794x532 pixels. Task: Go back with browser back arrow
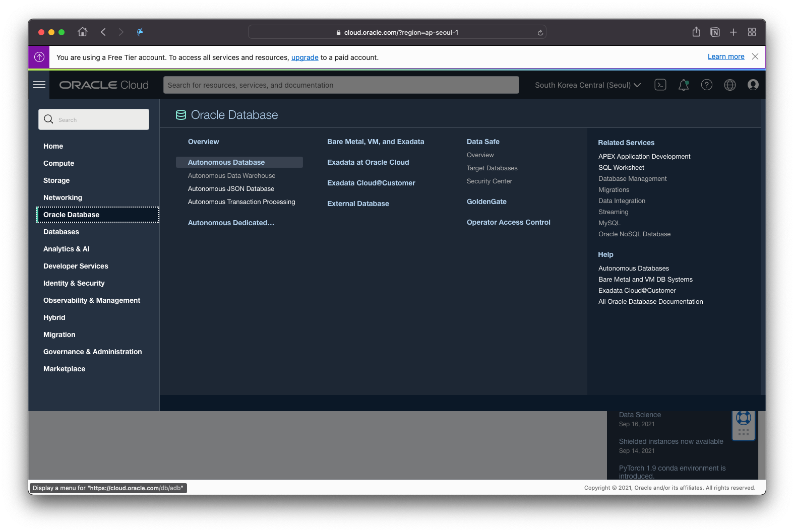click(x=103, y=32)
